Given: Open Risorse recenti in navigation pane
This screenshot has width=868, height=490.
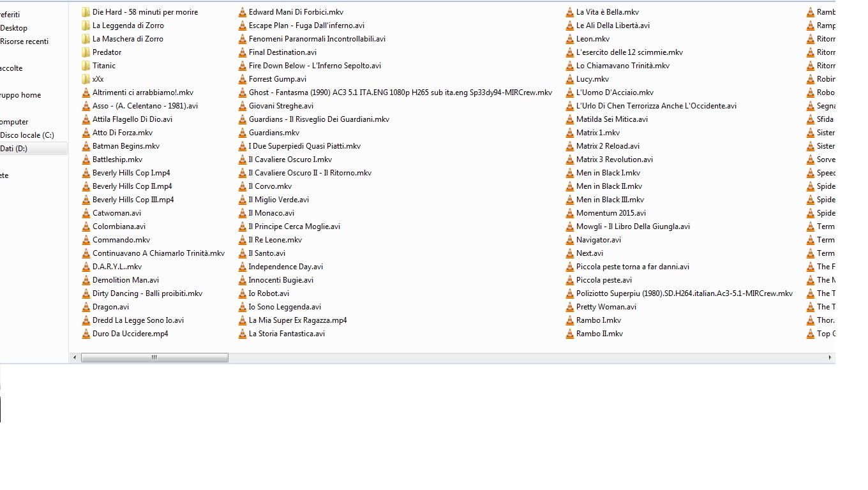Looking at the screenshot, I should (24, 41).
